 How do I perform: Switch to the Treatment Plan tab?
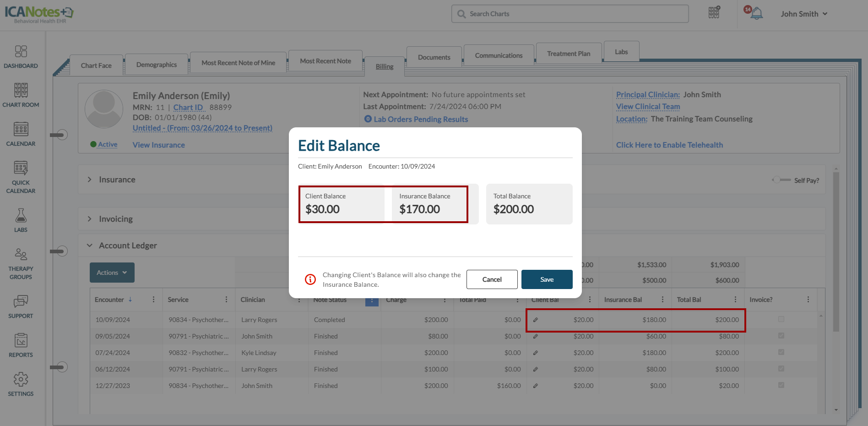point(568,54)
